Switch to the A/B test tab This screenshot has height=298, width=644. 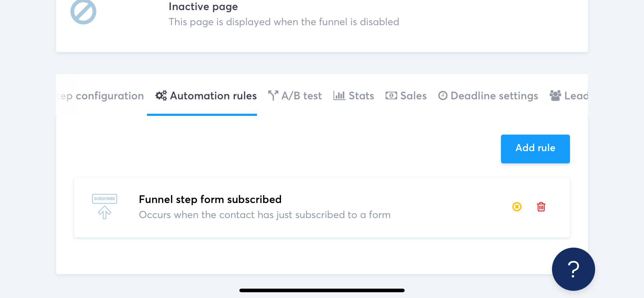301,95
